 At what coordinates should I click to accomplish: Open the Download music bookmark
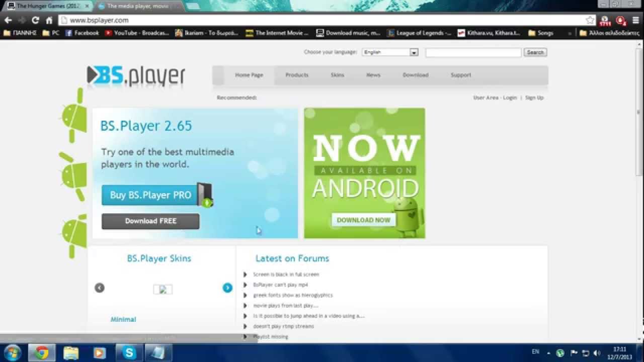[x=348, y=33]
